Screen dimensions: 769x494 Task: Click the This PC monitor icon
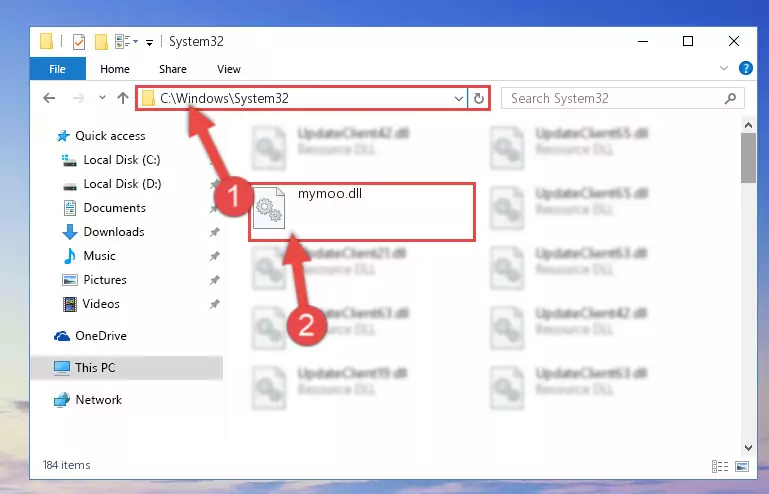coord(62,368)
